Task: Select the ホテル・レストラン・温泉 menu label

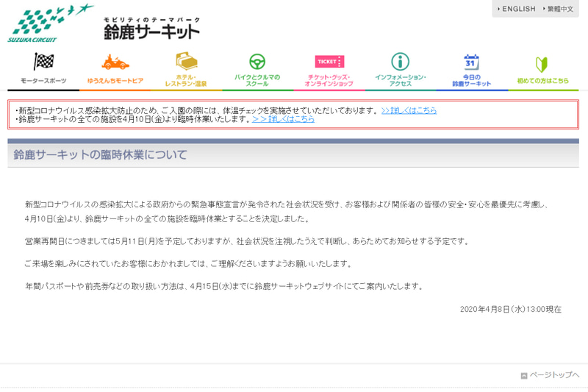Action: point(186,81)
